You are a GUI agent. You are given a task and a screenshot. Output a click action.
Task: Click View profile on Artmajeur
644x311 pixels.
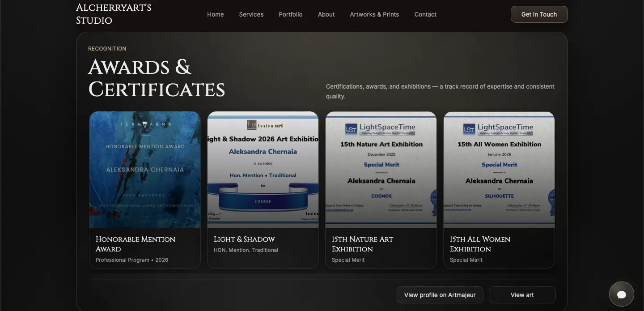[440, 295]
